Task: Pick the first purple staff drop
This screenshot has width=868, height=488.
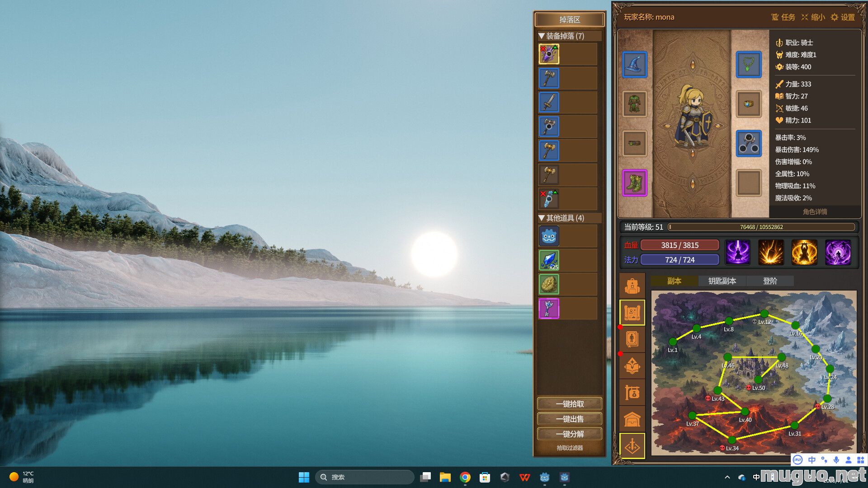Action: point(549,54)
